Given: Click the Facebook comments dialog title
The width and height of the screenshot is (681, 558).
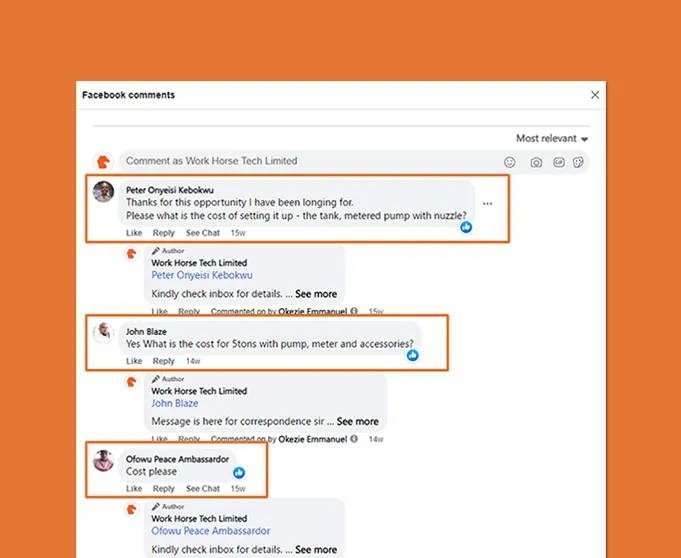Looking at the screenshot, I should [129, 95].
